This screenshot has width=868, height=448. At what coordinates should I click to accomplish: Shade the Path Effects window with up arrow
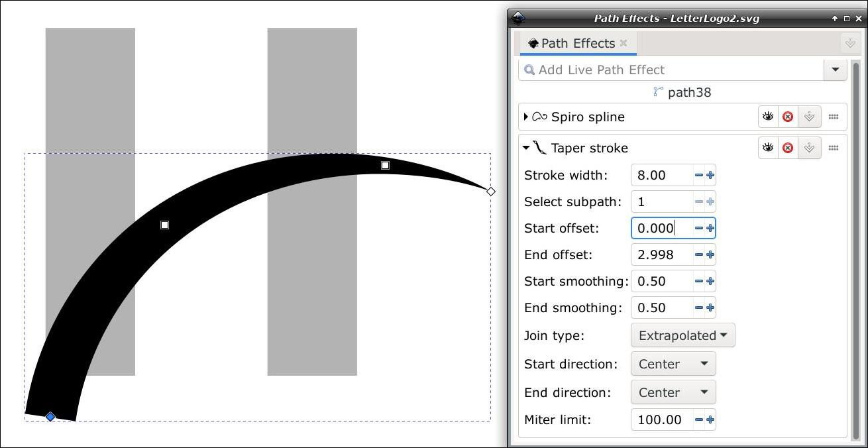tap(836, 19)
